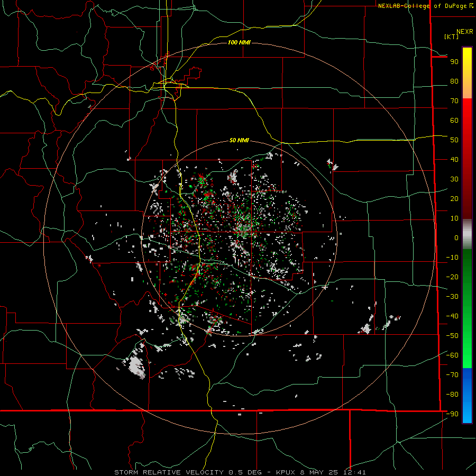Viewport: 476px width, 476px height.
Task: Click the NEXLAB-College of DuPage label
Action: [423, 6]
